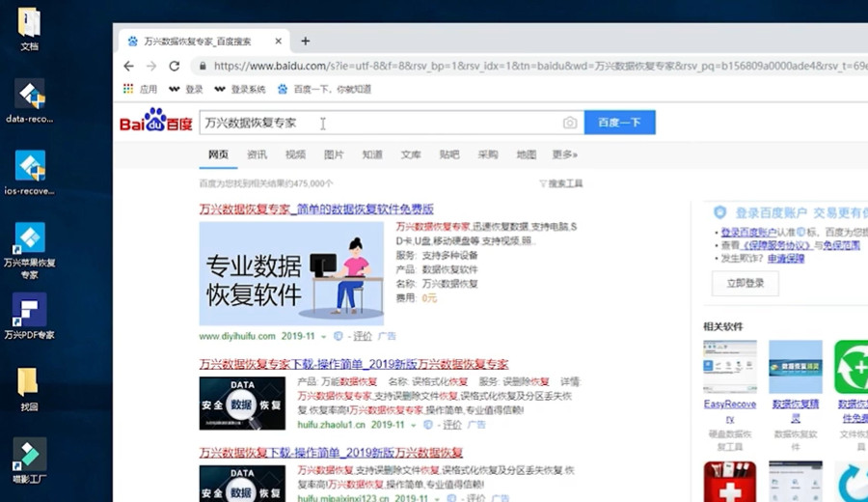This screenshot has width=868, height=502.
Task: Switch to the 贴吧 tab
Action: click(449, 154)
